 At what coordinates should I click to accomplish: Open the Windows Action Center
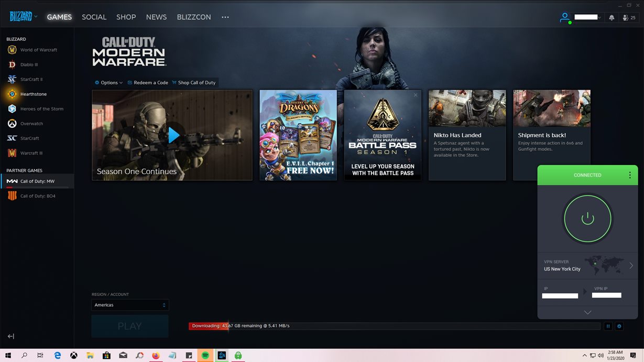click(633, 356)
